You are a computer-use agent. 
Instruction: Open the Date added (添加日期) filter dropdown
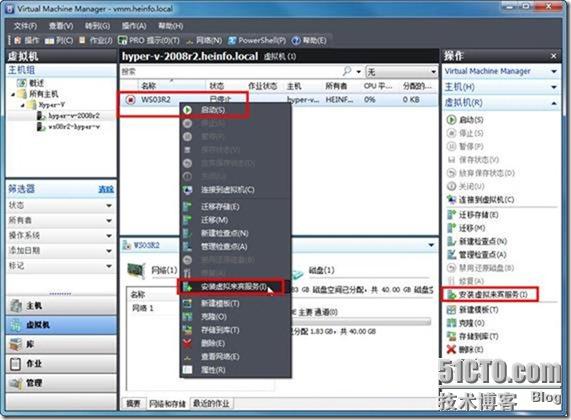109,251
